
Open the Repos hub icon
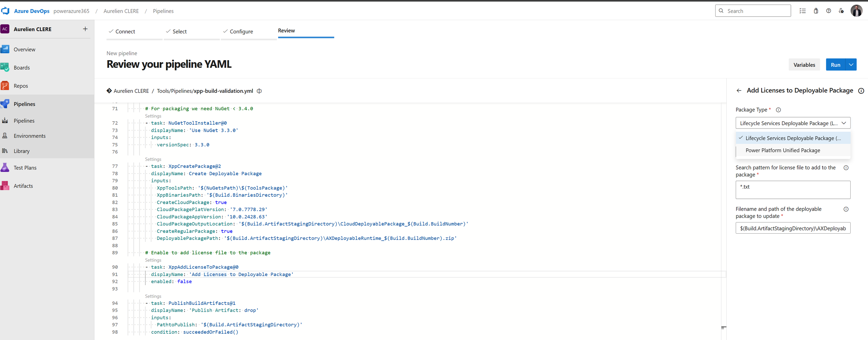click(5, 86)
